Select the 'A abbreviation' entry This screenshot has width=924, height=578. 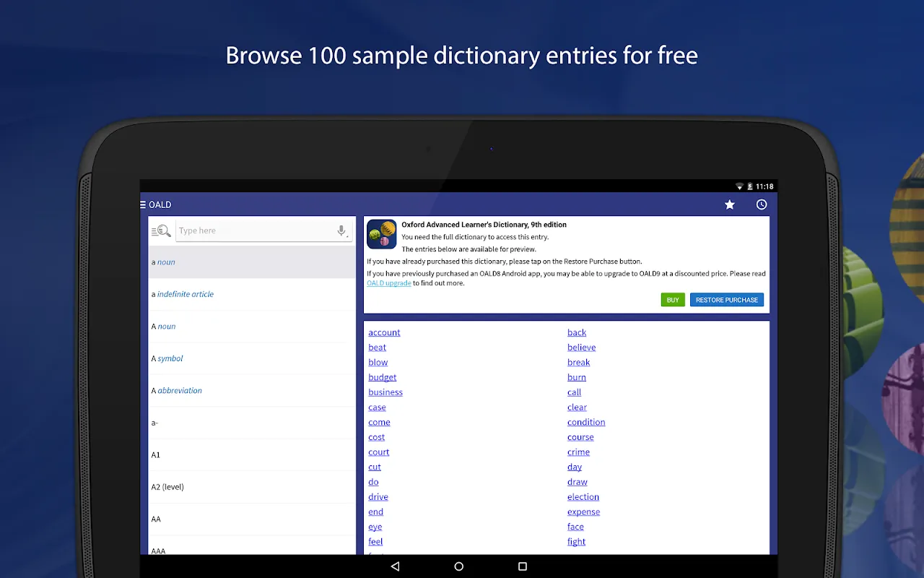pyautogui.click(x=252, y=391)
